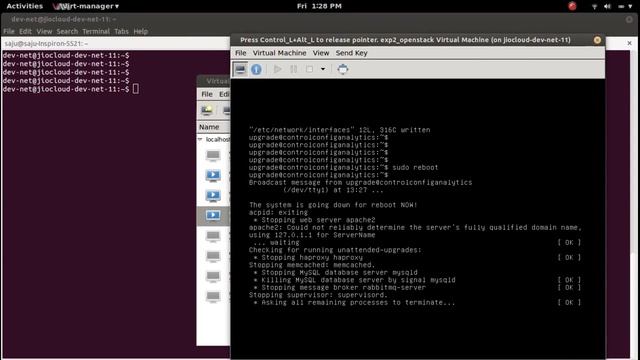Open File menu in Virtual Machine Manager
This screenshot has width=640, height=360.
click(x=207, y=94)
